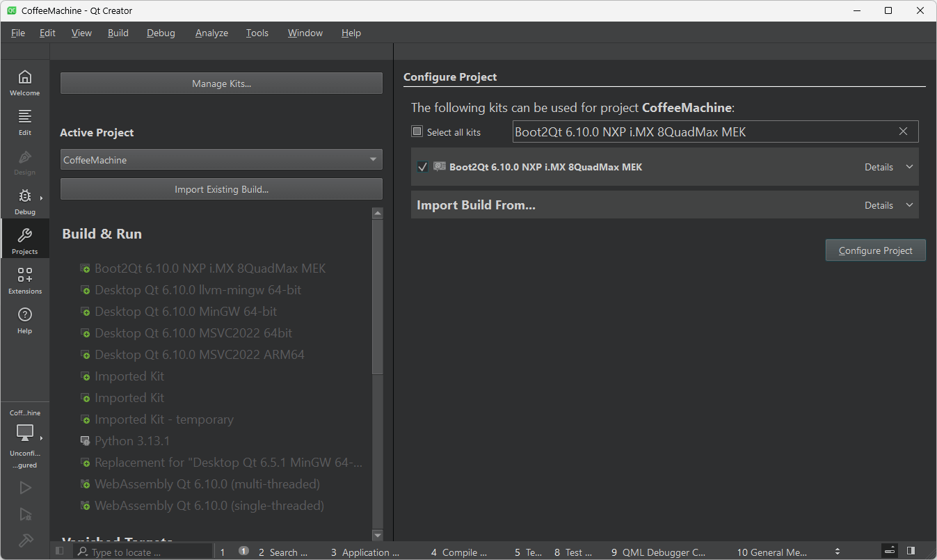Build the project with the hammer icon
The width and height of the screenshot is (937, 560).
coord(24,541)
